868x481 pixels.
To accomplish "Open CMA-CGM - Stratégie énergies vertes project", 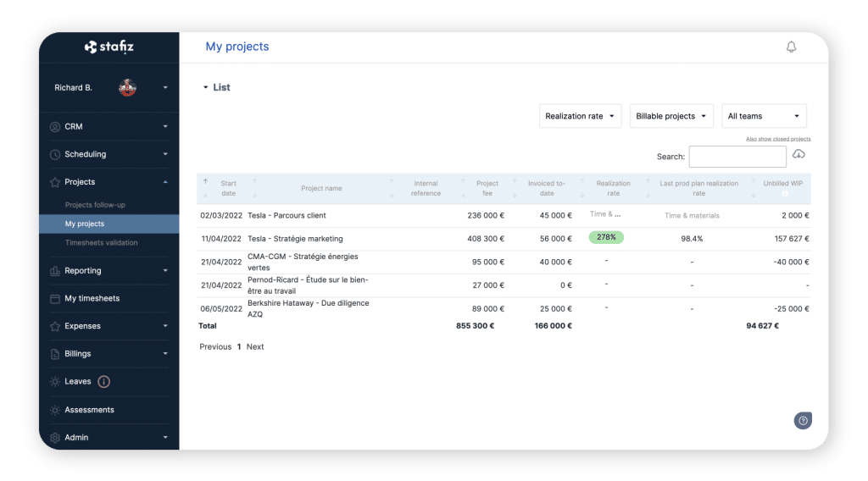I will point(303,262).
